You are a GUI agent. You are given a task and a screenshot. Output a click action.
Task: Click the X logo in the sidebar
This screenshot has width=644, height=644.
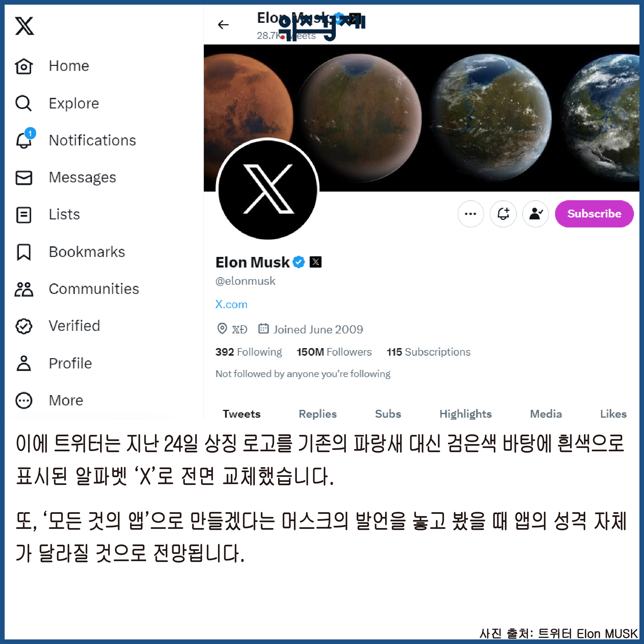[24, 26]
